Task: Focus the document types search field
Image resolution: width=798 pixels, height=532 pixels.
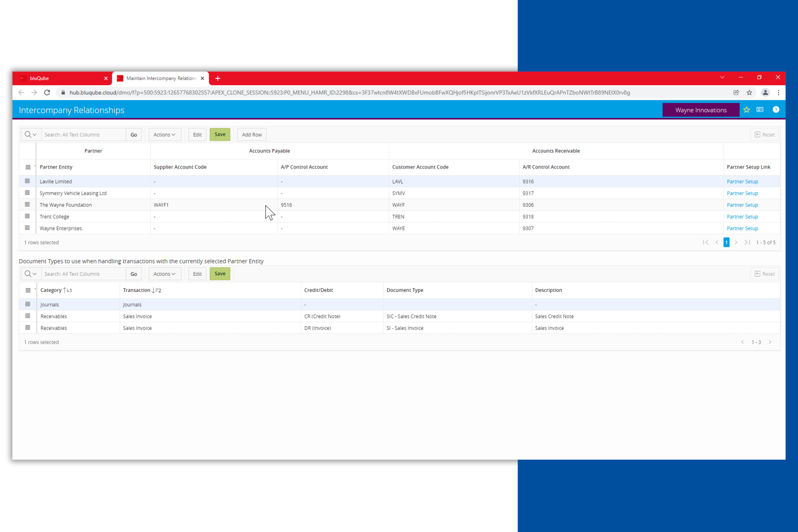Action: (83, 274)
